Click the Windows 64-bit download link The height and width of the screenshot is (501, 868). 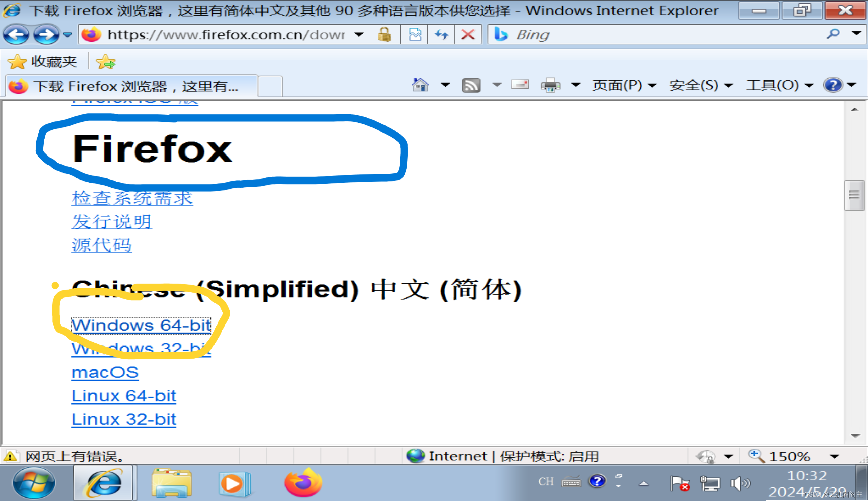(x=141, y=325)
